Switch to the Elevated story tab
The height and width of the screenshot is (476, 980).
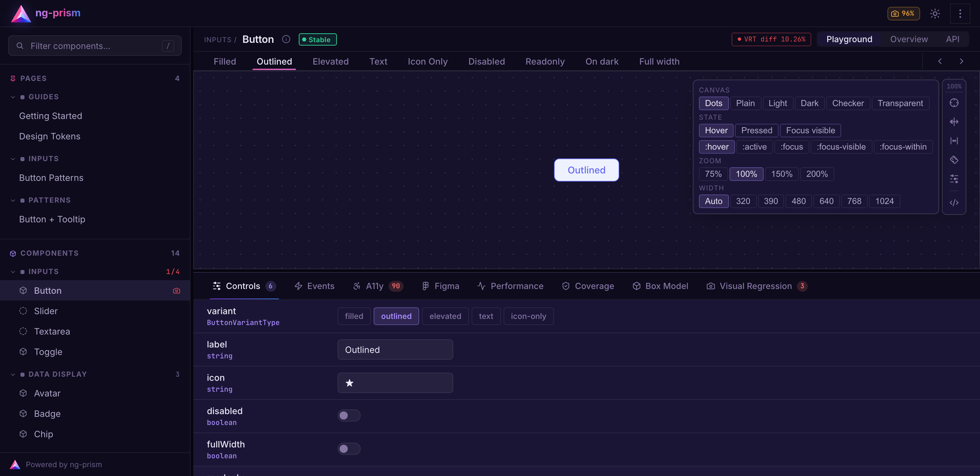pyautogui.click(x=330, y=62)
